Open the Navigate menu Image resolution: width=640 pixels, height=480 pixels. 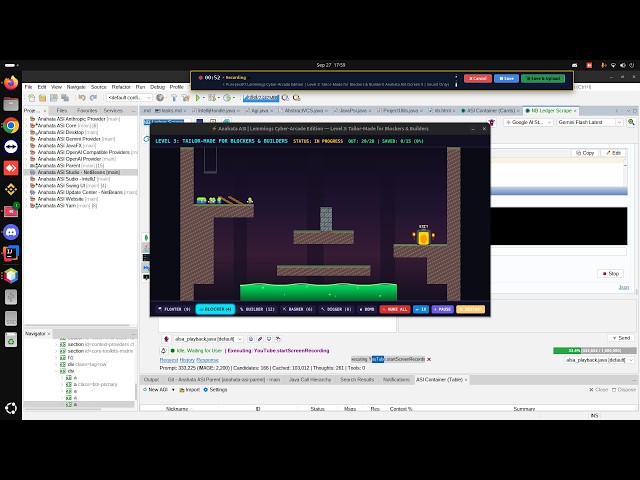pos(76,87)
